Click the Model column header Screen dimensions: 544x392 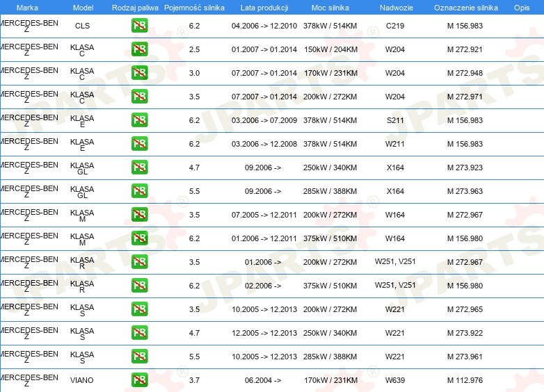[83, 7]
